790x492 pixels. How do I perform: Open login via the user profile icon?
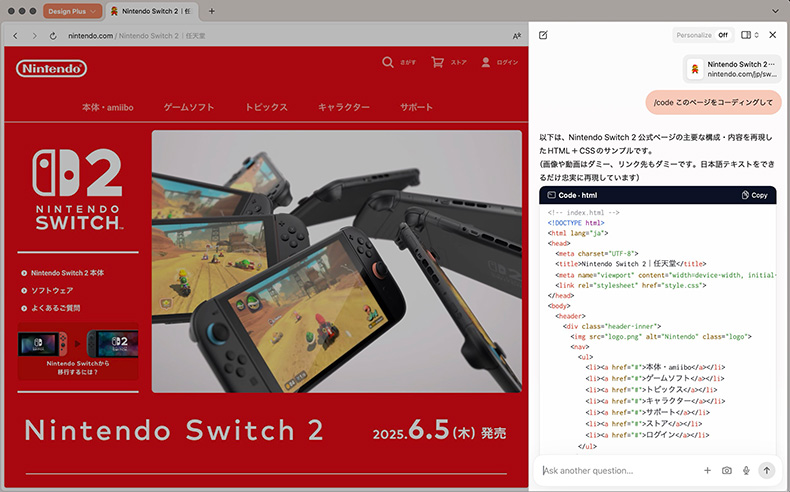coord(486,62)
